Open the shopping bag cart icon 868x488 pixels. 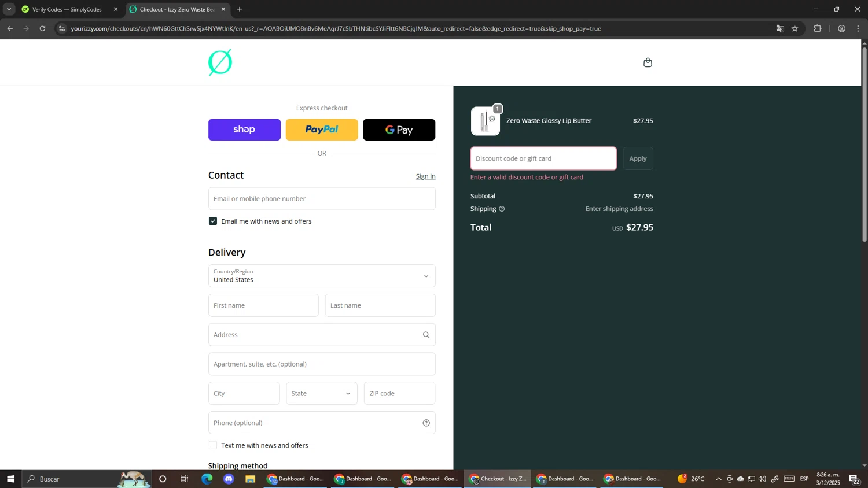648,62
